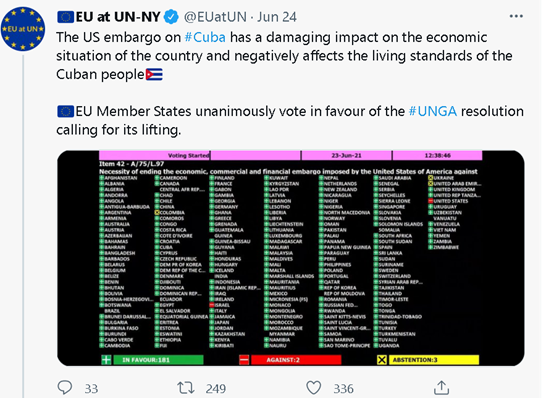The height and width of the screenshot is (398, 554).
Task: Like the tweet with heart icon
Action: (x=313, y=388)
